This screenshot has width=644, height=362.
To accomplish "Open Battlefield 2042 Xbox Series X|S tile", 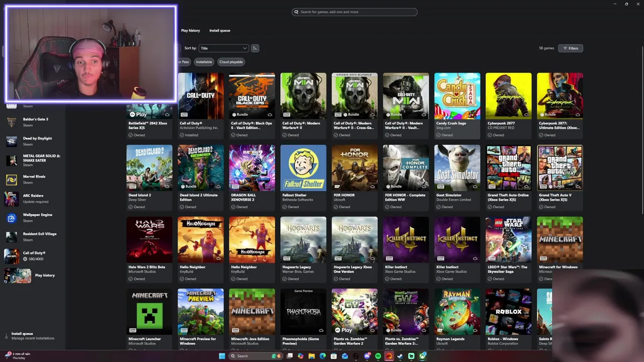I will tap(149, 121).
